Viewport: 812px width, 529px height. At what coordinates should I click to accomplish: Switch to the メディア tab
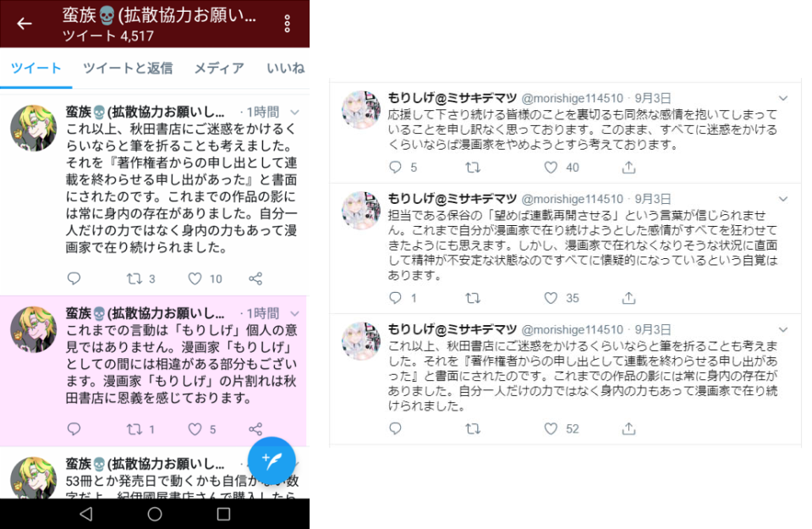tap(219, 68)
